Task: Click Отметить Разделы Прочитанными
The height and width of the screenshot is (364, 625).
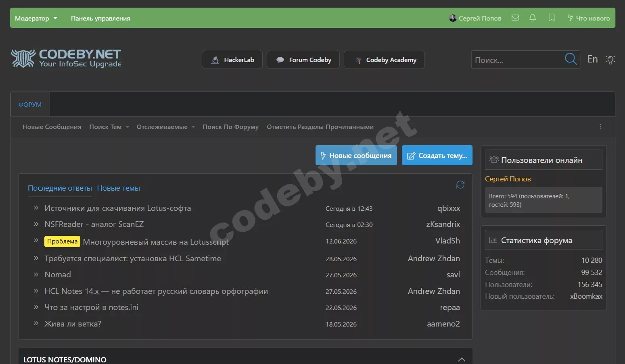Action: point(320,127)
